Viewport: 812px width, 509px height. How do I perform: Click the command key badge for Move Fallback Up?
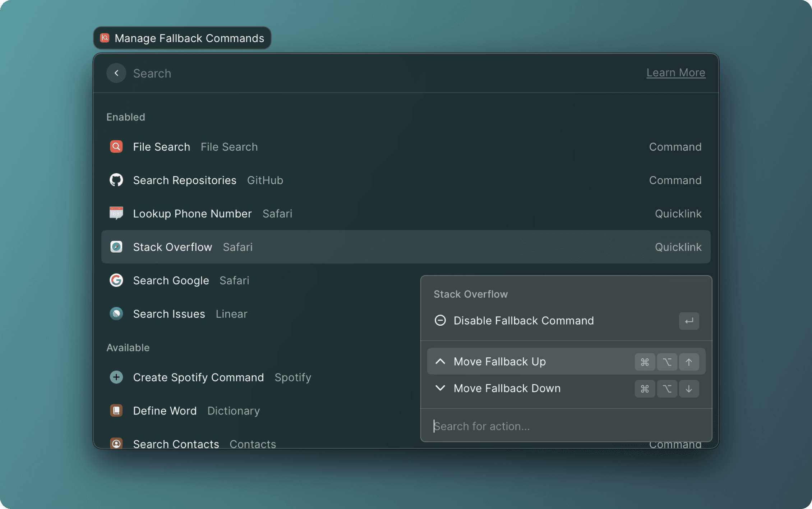point(645,362)
